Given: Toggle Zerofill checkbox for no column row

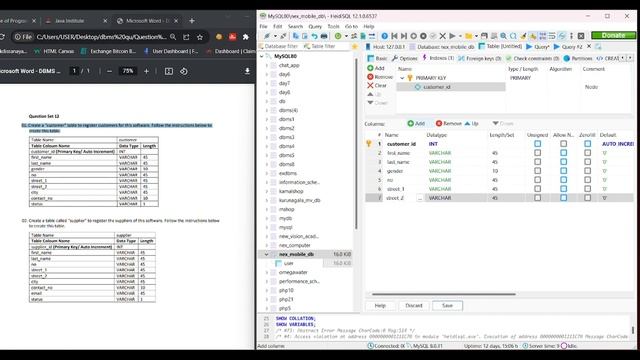Looking at the screenshot, I should 587,180.
